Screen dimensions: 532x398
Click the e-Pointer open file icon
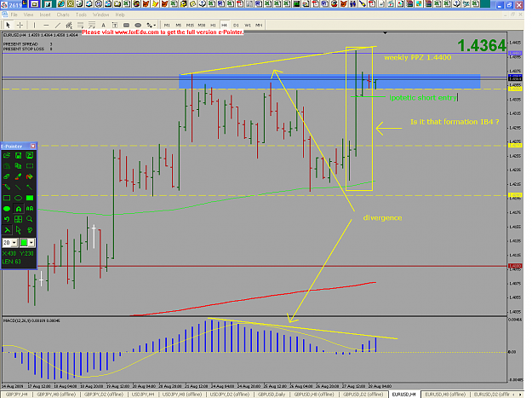(x=7, y=155)
